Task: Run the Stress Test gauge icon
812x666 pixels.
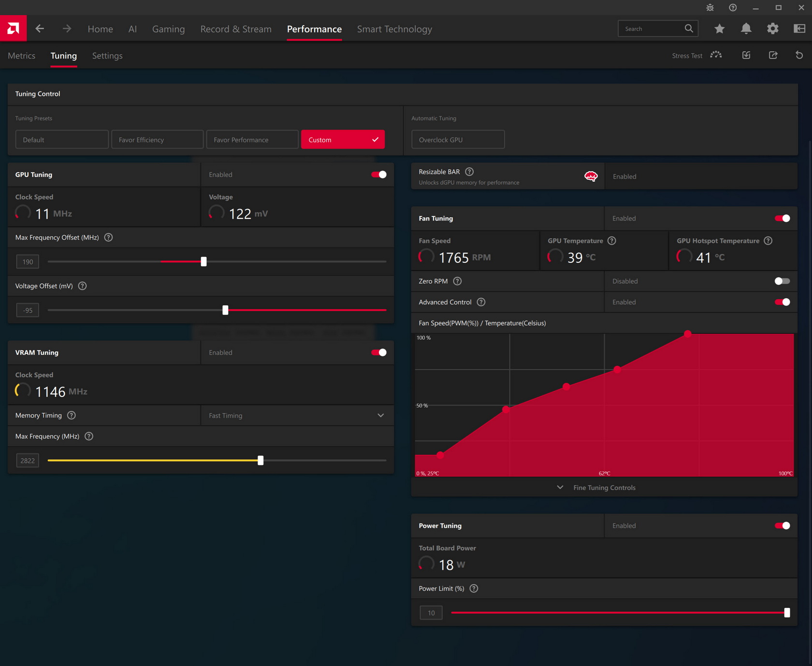Action: (716, 55)
